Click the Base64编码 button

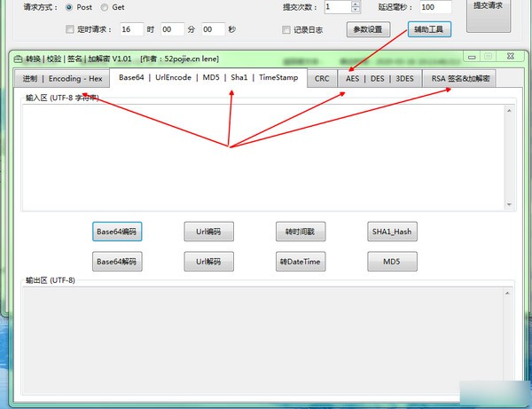point(117,232)
